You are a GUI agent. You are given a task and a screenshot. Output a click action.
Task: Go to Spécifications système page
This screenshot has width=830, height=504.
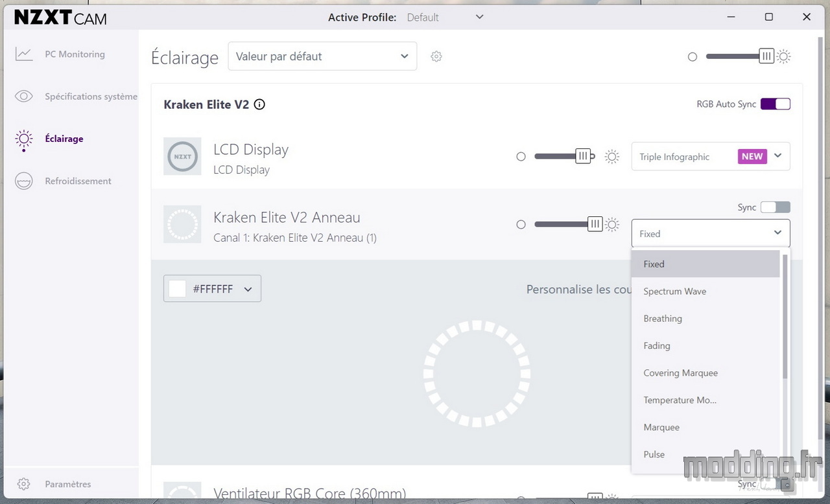[x=91, y=97]
